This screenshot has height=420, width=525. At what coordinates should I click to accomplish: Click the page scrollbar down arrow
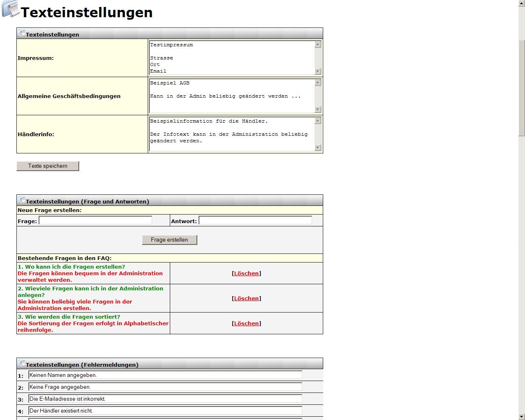[522, 416]
